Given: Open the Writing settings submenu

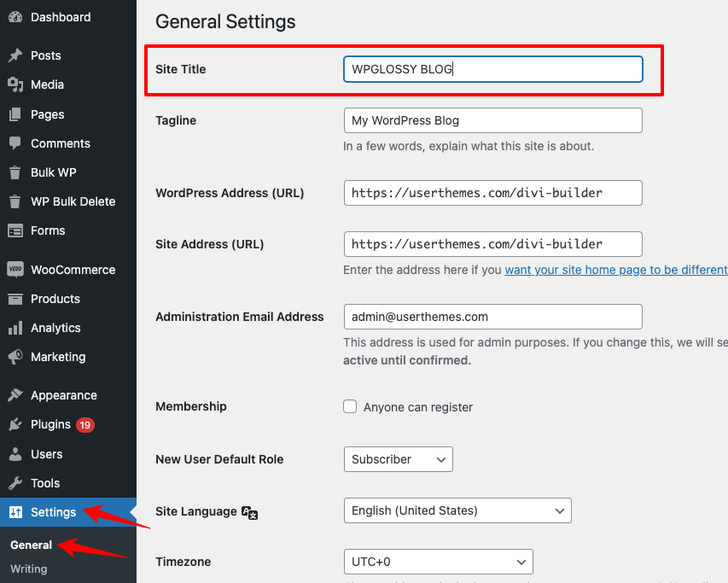Looking at the screenshot, I should click(x=29, y=569).
